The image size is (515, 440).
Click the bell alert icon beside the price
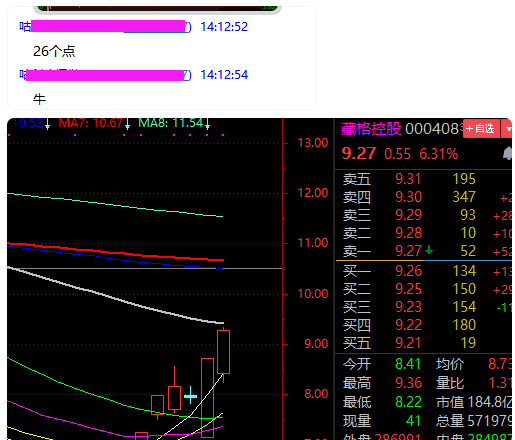click(507, 154)
